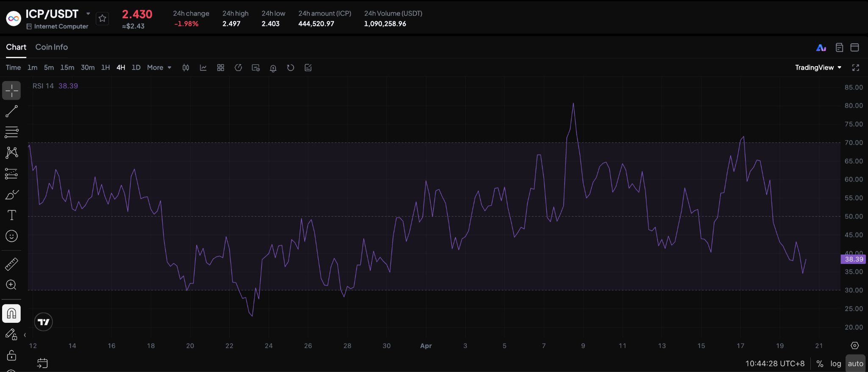Viewport: 868px width, 372px height.
Task: Enter fullscreen chart mode
Action: [x=855, y=68]
